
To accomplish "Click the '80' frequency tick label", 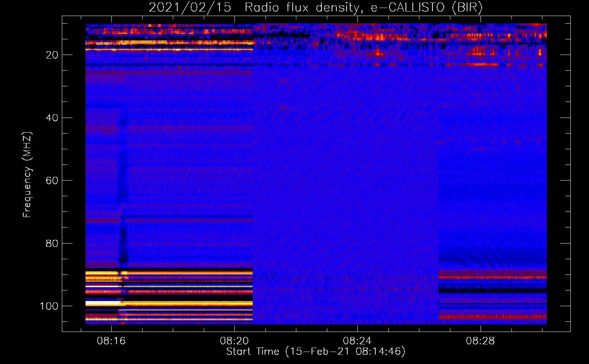I will coord(52,244).
